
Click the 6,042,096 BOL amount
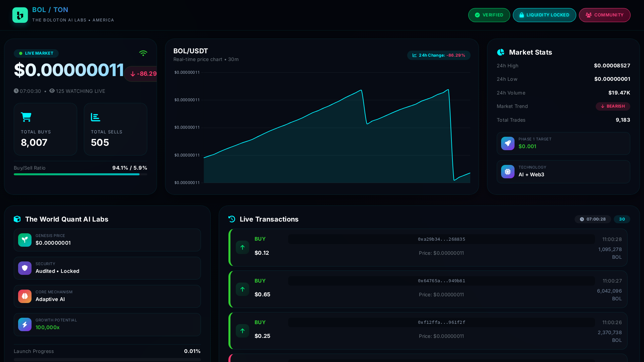pos(609,295)
